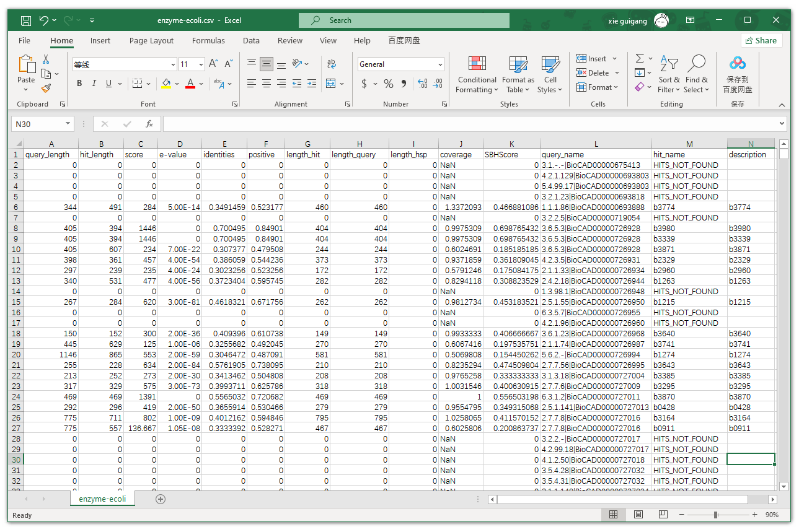Expand the Name Box dropdown arrow

point(67,124)
